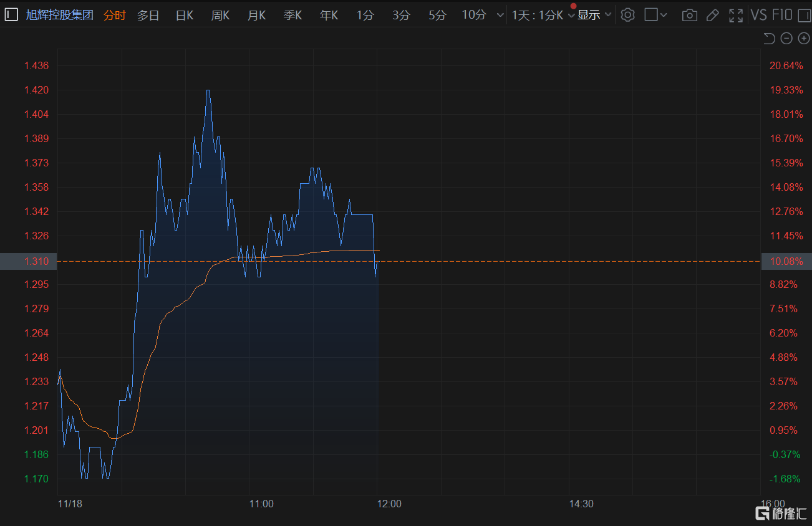Open chart settings gear icon
The width and height of the screenshot is (812, 526).
[x=628, y=15]
